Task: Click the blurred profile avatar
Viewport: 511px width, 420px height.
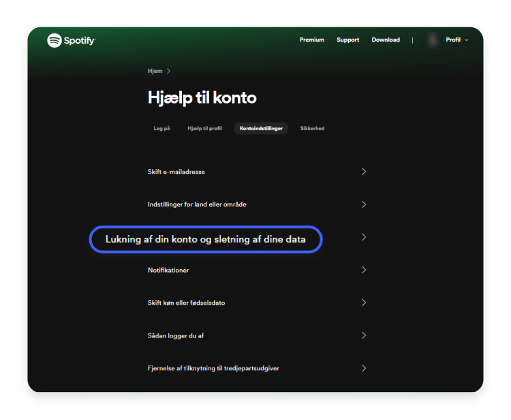Action: pyautogui.click(x=433, y=40)
